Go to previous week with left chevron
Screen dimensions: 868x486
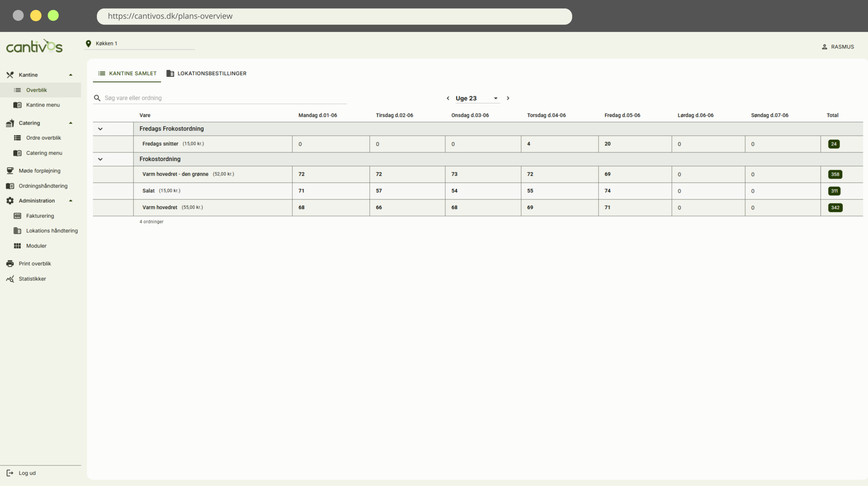tap(448, 98)
